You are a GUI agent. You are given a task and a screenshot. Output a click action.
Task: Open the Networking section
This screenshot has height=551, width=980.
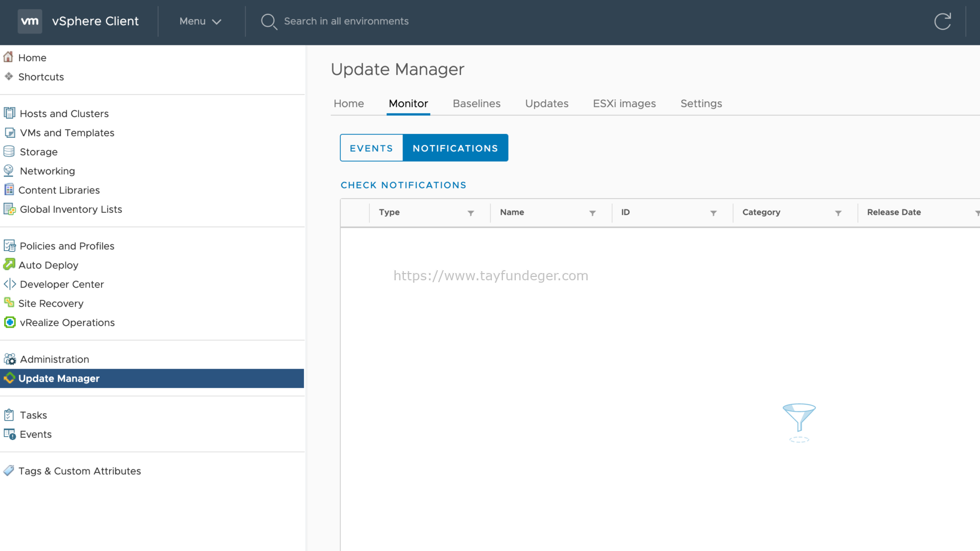pyautogui.click(x=47, y=171)
